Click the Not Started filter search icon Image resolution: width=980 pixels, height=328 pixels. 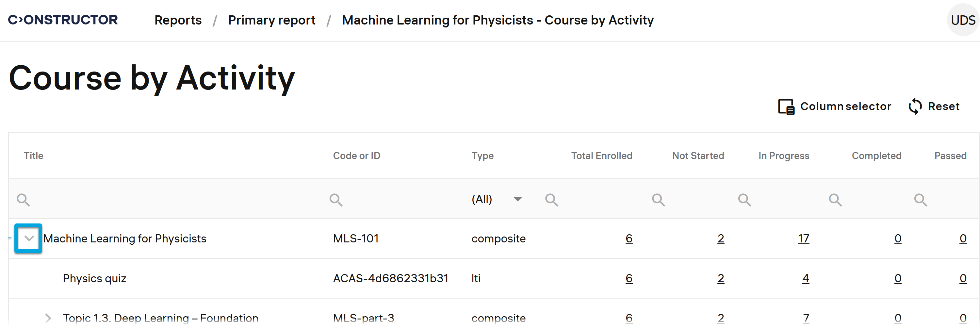659,200
